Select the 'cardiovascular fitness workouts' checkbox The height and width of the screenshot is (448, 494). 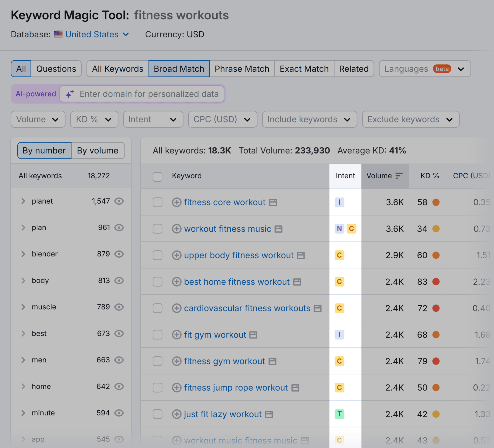[158, 308]
